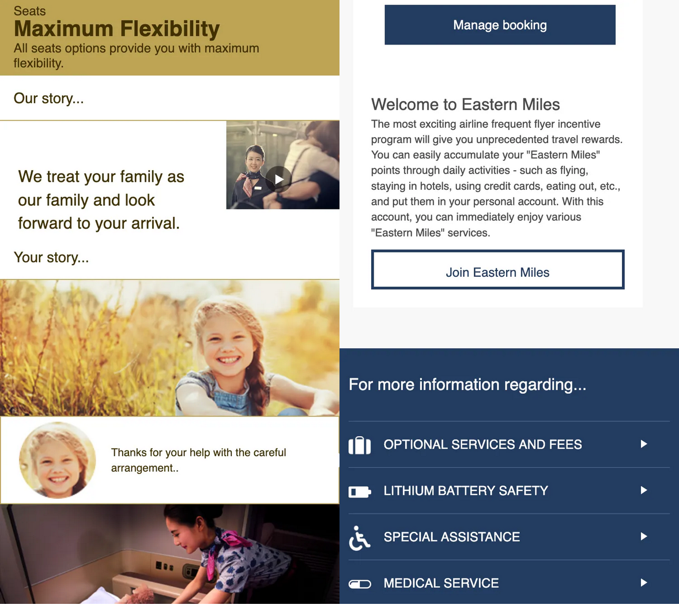The height and width of the screenshot is (616, 679).
Task: Click the wheelchair special assistance icon
Action: pyautogui.click(x=360, y=538)
